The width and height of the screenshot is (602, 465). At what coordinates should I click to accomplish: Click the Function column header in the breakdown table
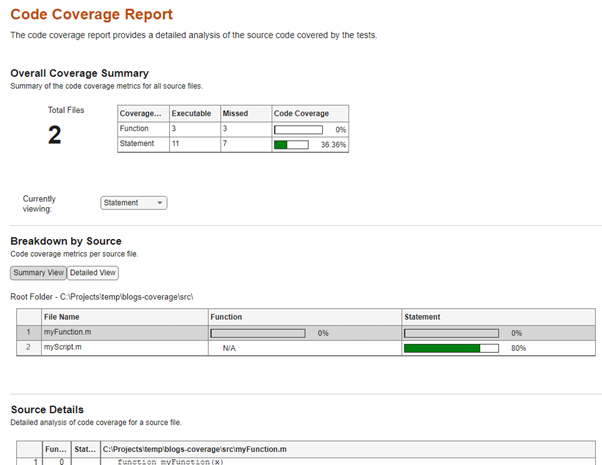(226, 317)
